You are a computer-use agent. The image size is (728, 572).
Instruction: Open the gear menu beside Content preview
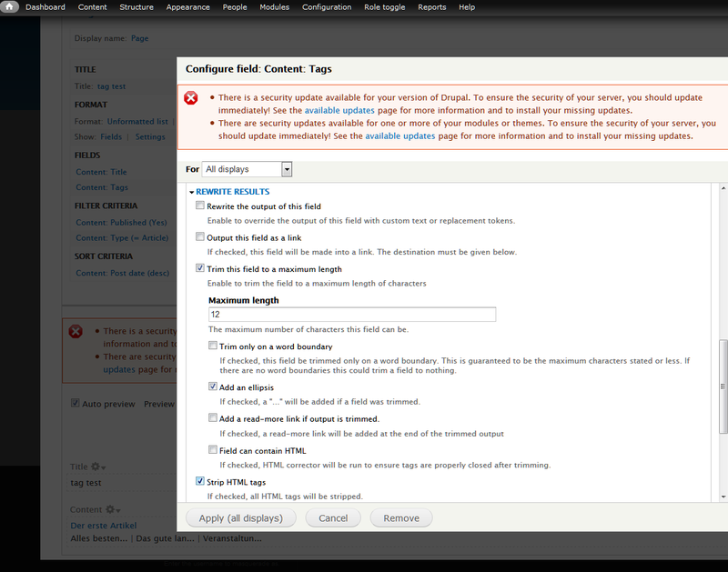(112, 510)
